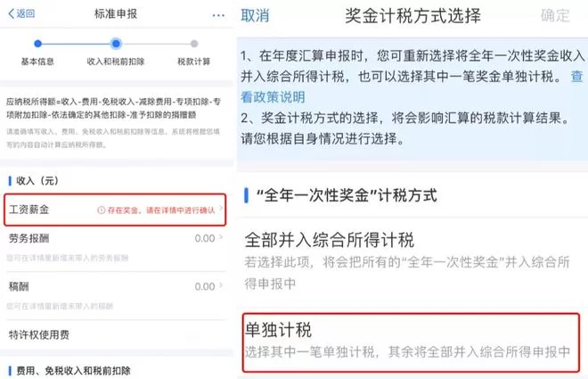Click the 费用、免税收入和税前扣除 section header
This screenshot has width=588, height=379.
pyautogui.click(x=73, y=371)
